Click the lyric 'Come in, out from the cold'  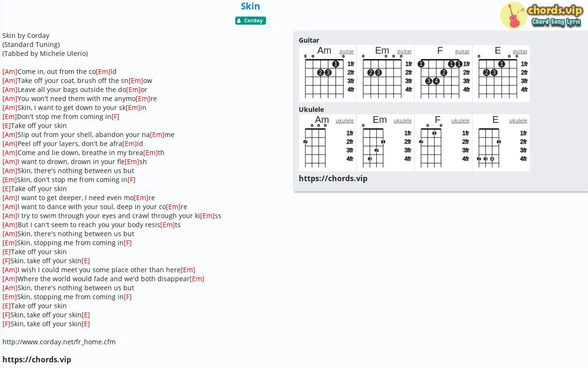click(x=59, y=72)
